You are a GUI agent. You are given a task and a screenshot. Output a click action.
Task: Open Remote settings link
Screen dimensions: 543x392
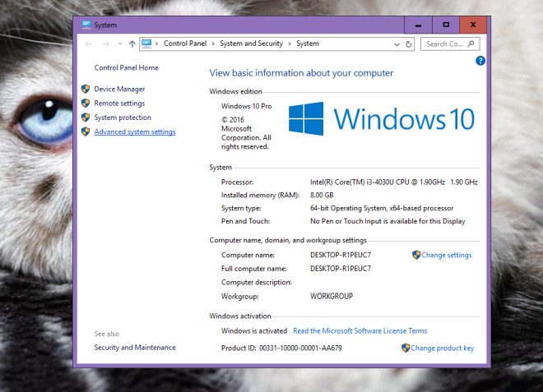119,103
